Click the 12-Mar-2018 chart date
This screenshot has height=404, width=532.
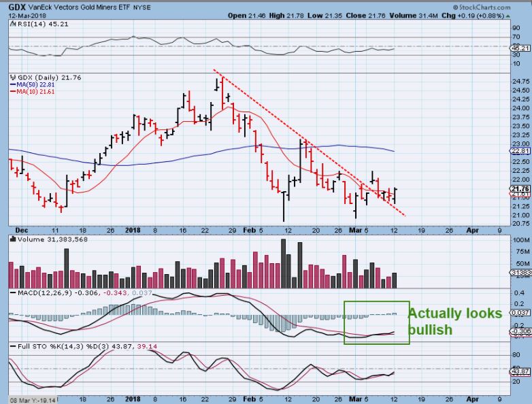(27, 16)
